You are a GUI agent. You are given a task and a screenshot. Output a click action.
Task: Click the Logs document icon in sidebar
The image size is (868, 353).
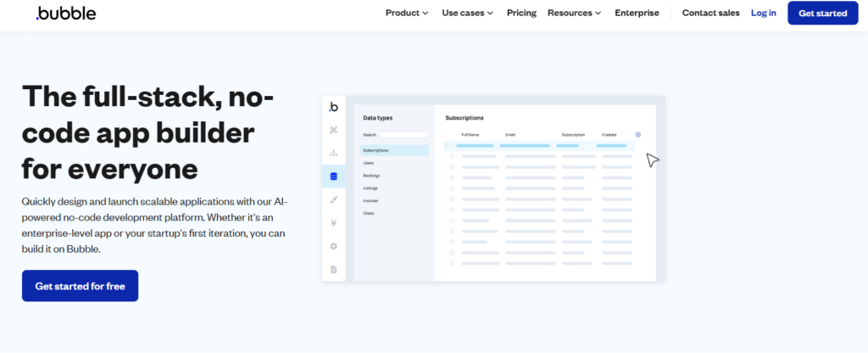pos(333,269)
